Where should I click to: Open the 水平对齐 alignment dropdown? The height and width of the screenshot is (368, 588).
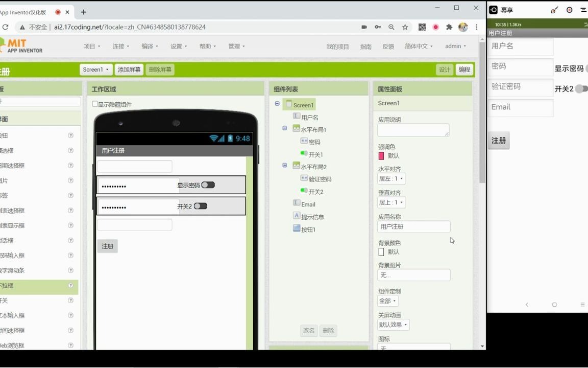tap(391, 178)
